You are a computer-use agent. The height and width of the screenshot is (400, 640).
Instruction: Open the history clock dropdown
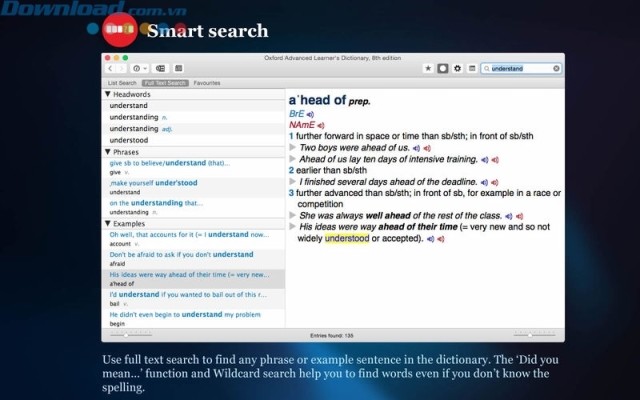point(138,69)
